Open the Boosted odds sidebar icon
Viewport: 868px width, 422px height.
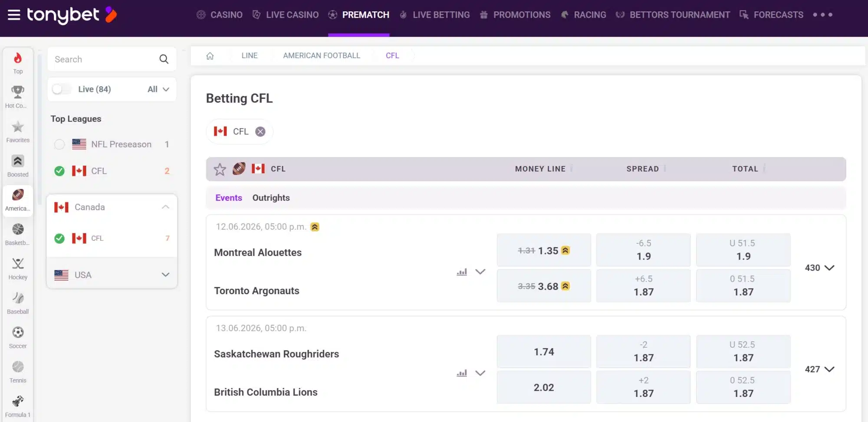18,166
